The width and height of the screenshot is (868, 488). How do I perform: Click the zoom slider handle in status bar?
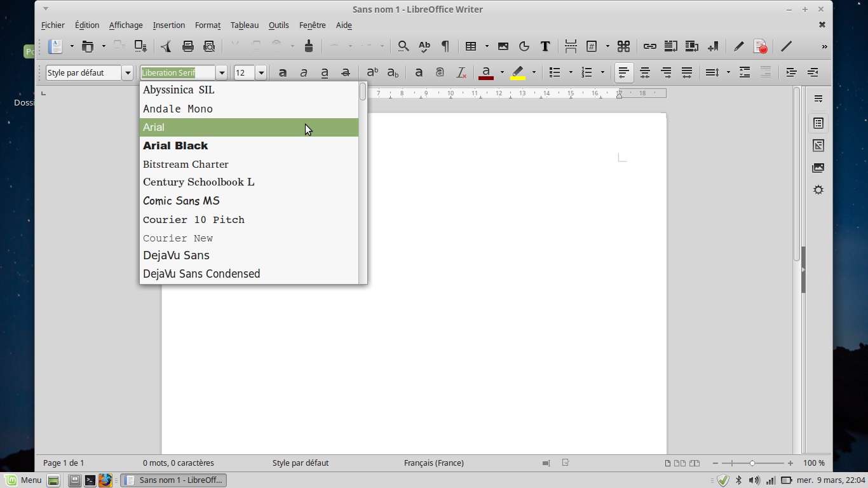(x=752, y=463)
